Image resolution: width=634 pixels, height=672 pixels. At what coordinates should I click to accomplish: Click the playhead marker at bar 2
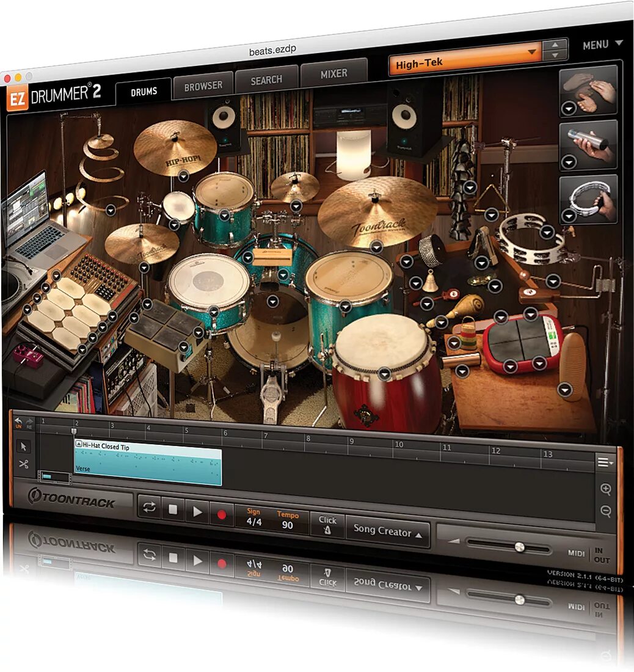(74, 431)
